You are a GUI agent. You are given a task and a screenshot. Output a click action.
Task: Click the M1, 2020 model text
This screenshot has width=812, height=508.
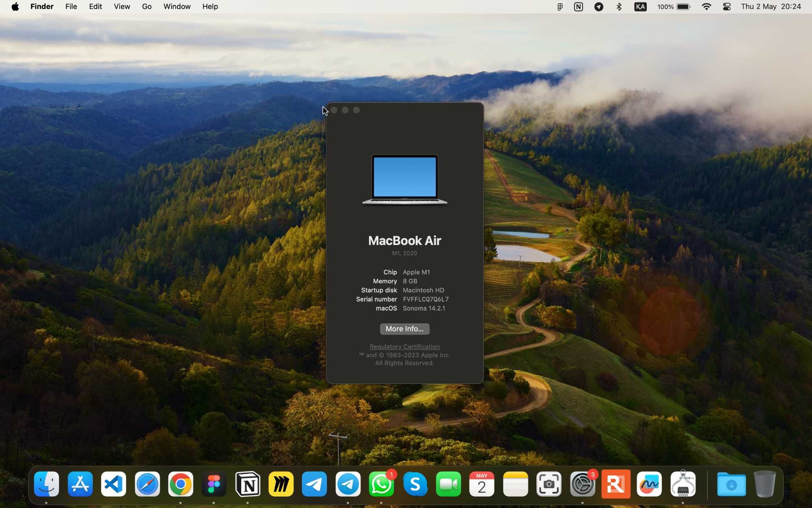tap(405, 253)
